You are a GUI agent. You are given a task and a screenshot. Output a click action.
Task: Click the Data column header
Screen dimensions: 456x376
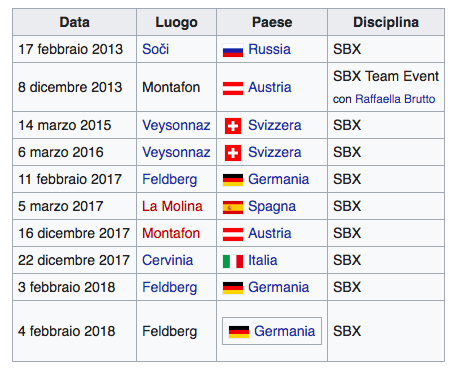75,22
